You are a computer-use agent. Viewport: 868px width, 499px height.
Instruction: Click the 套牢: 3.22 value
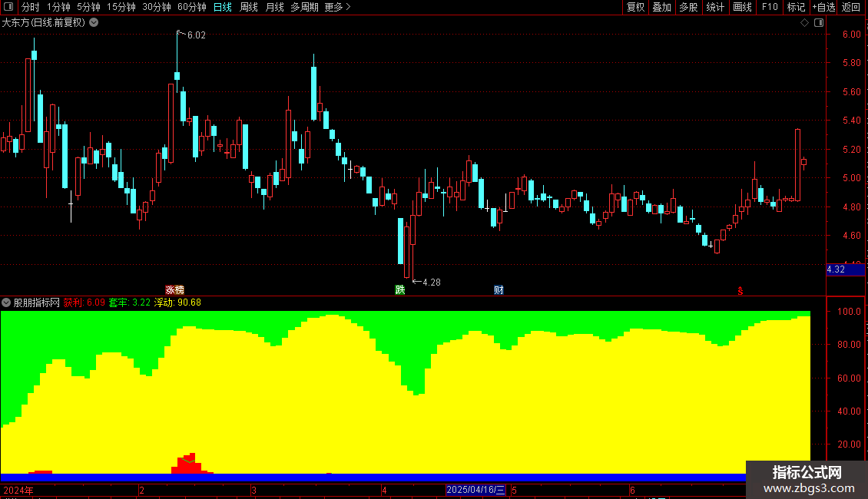click(130, 302)
